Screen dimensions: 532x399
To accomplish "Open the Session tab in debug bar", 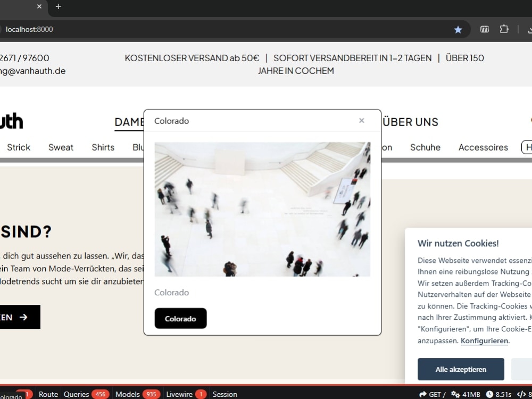I will [x=225, y=394].
